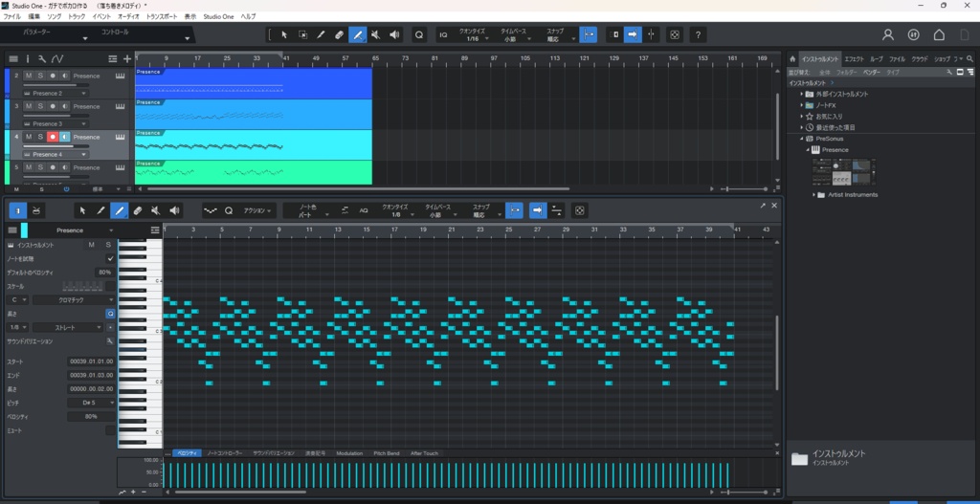980x504 pixels.
Task: Mute track 2
Action: [29, 76]
